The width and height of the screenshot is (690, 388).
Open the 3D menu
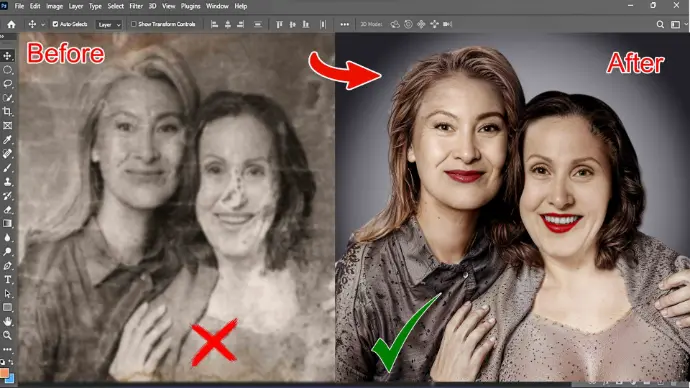pyautogui.click(x=152, y=6)
